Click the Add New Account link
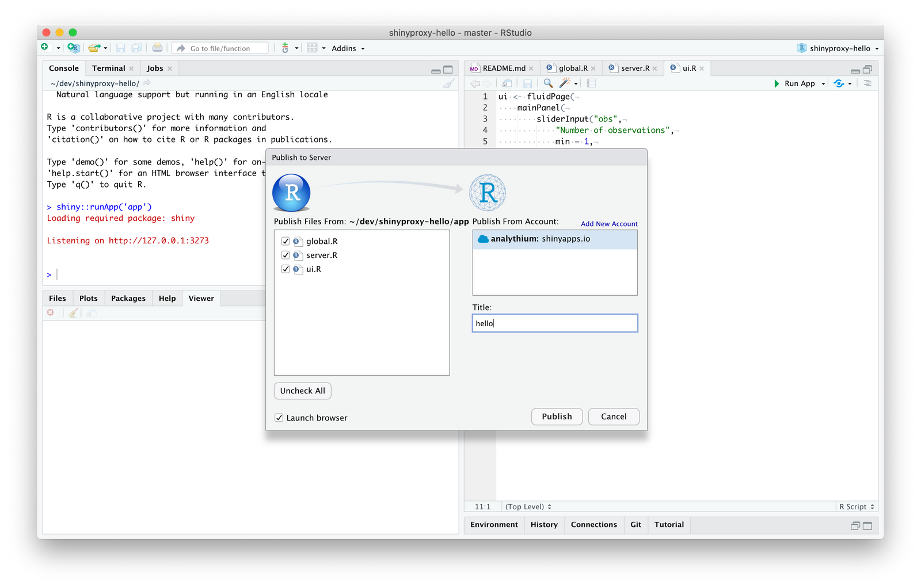Screen dimensions: 921x588 pos(609,223)
